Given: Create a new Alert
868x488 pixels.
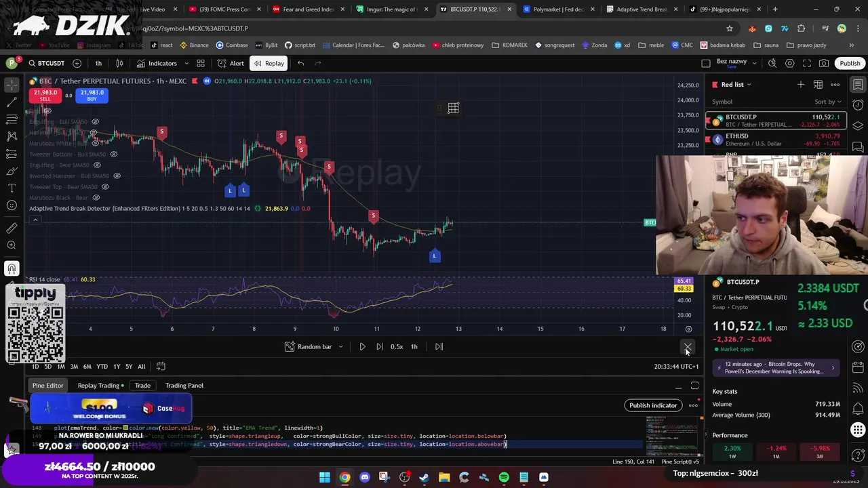Looking at the screenshot, I should tap(231, 63).
